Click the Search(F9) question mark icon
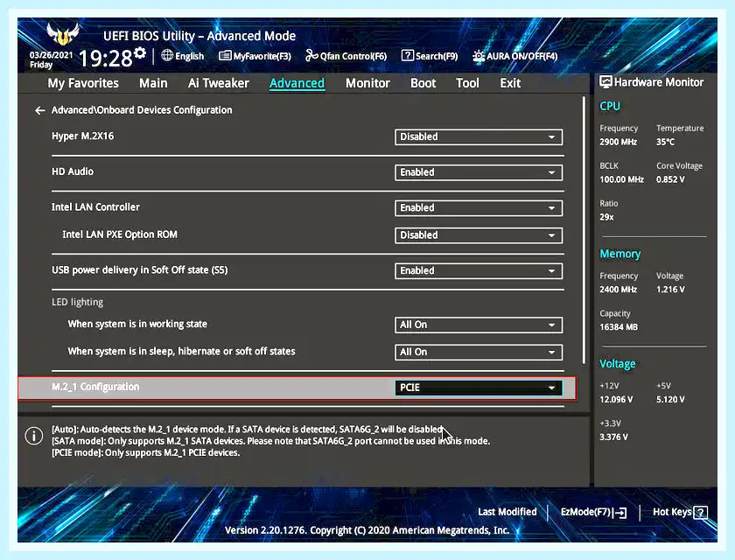The image size is (735, 560). (x=408, y=55)
